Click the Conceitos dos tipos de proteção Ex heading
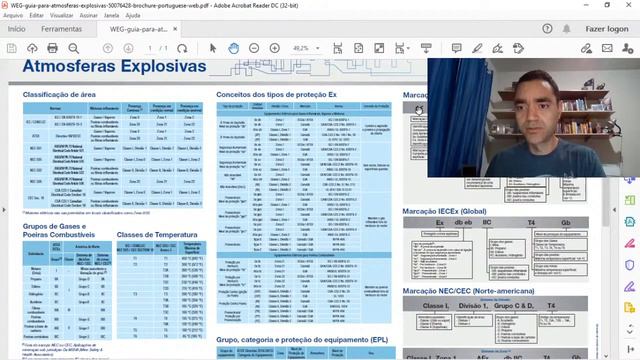Image resolution: width=640 pixels, height=360 pixels. click(x=276, y=95)
